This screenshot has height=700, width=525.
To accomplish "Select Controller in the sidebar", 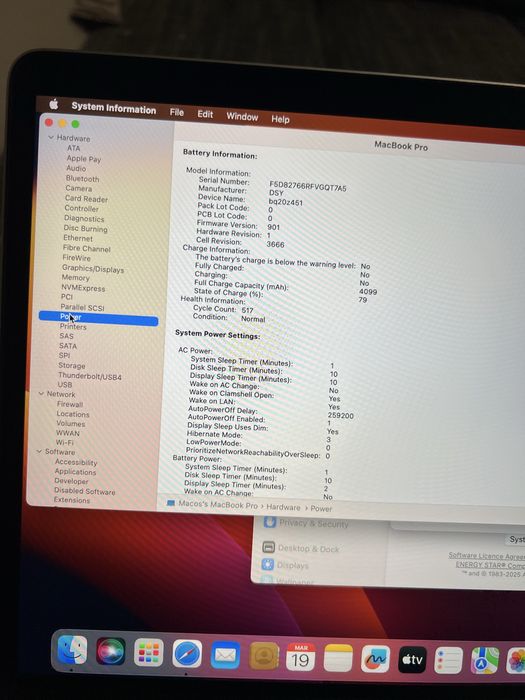I will click(x=82, y=208).
